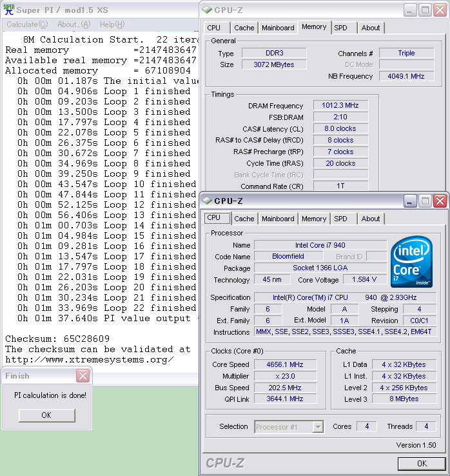This screenshot has height=476, width=450.
Task: Open the Help menu in Super PI
Action: click(x=112, y=25)
